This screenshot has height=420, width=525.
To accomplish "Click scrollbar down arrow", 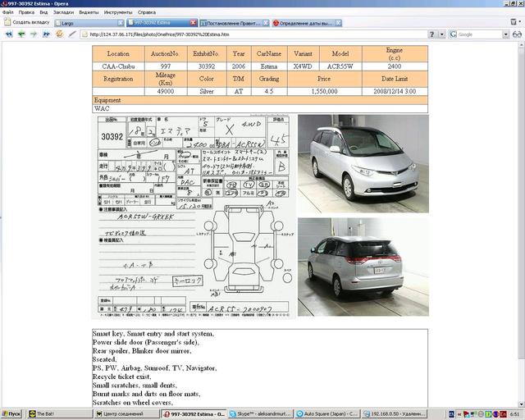I will coord(522,404).
